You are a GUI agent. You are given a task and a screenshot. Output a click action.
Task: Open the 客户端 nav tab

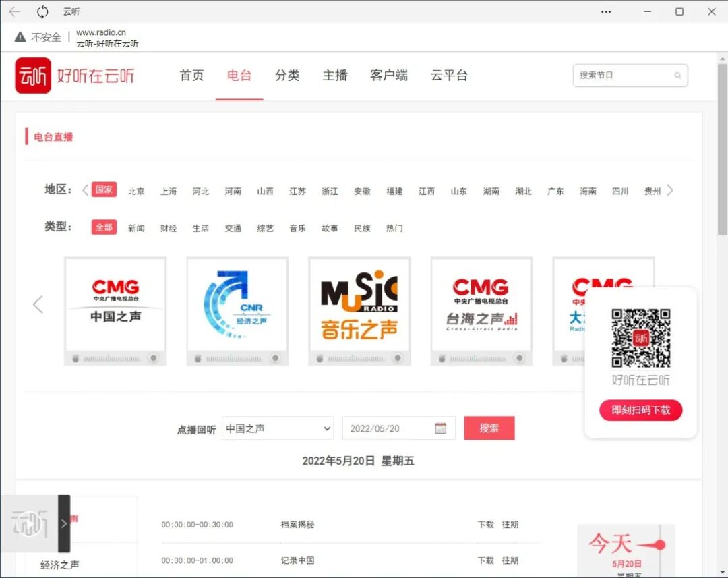click(389, 76)
